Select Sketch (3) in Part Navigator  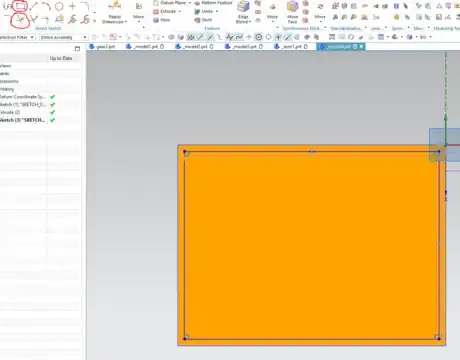(x=22, y=120)
